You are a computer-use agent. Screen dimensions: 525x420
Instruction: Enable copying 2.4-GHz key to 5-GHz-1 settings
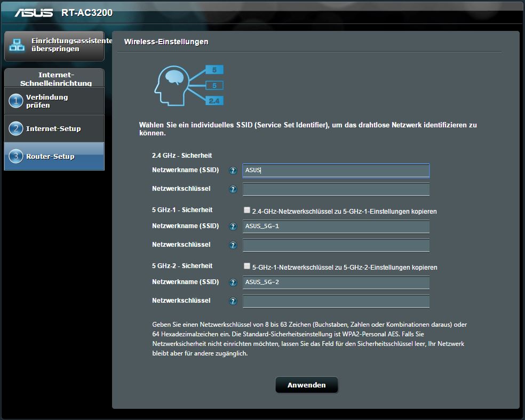click(246, 211)
